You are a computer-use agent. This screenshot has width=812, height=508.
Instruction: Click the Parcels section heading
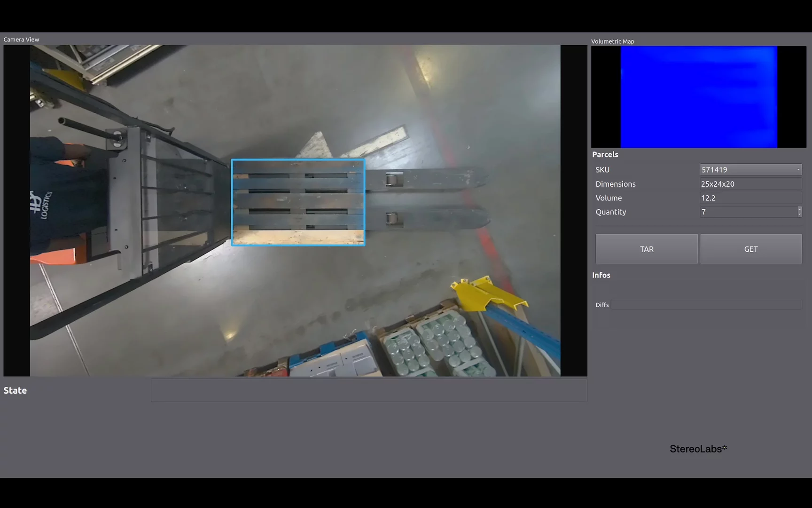(605, 154)
